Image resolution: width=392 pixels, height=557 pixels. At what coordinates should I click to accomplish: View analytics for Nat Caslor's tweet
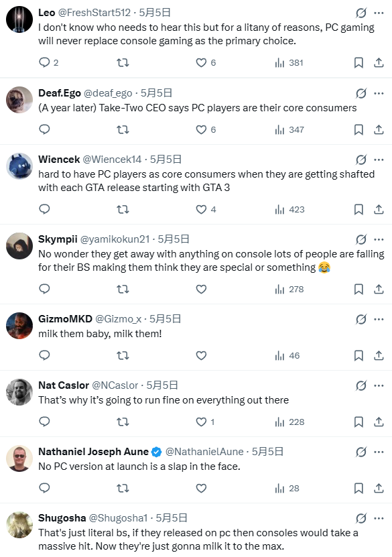point(289,422)
